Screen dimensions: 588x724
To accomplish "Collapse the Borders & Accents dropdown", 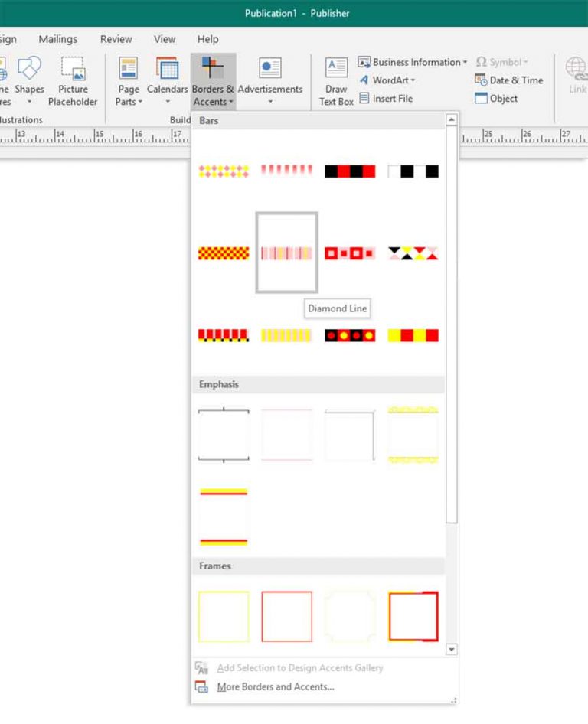I will [x=213, y=81].
